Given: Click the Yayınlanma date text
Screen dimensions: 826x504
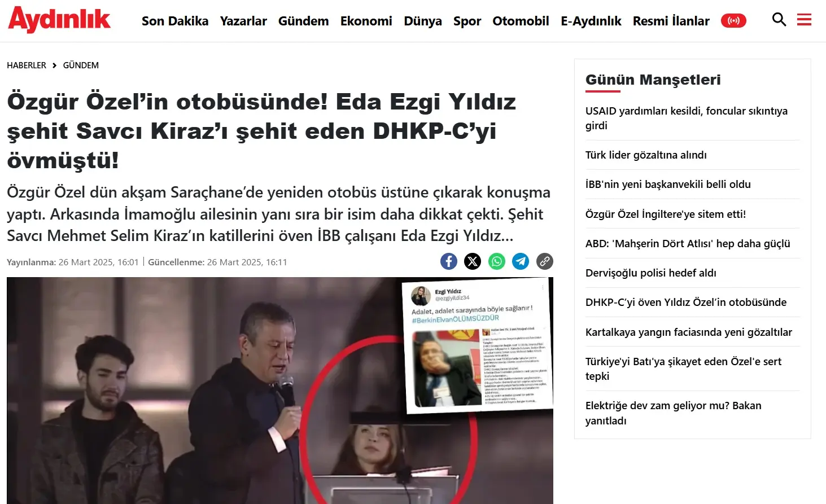Looking at the screenshot, I should click(x=72, y=262).
